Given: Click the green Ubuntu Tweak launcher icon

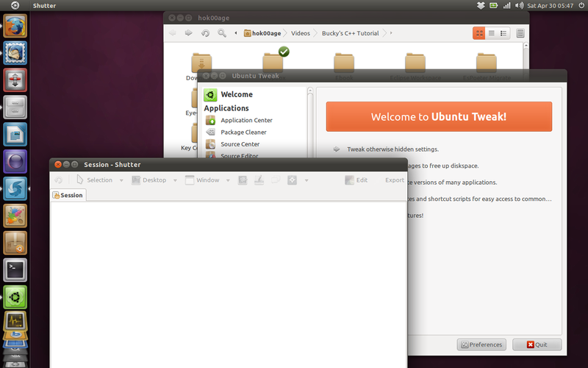Looking at the screenshot, I should click(15, 297).
